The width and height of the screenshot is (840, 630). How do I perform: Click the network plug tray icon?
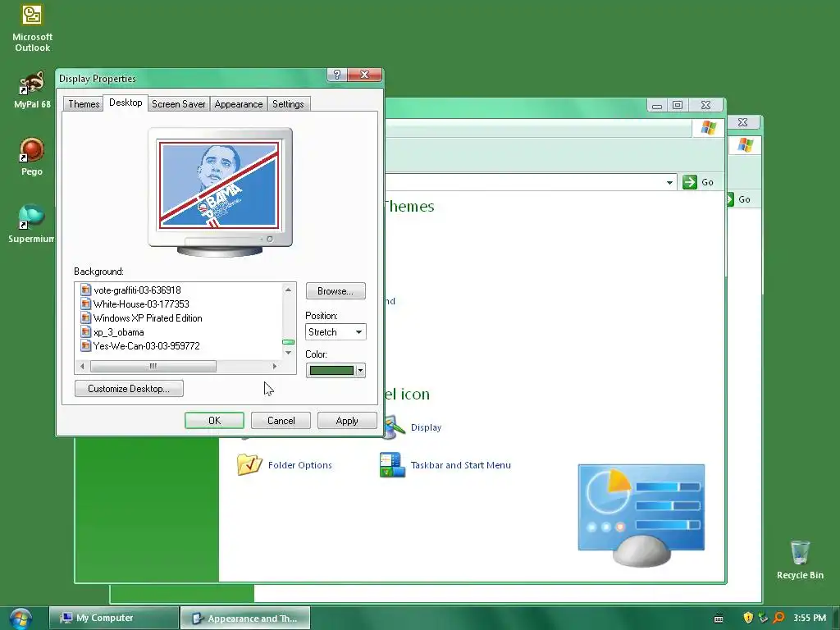coord(763,618)
